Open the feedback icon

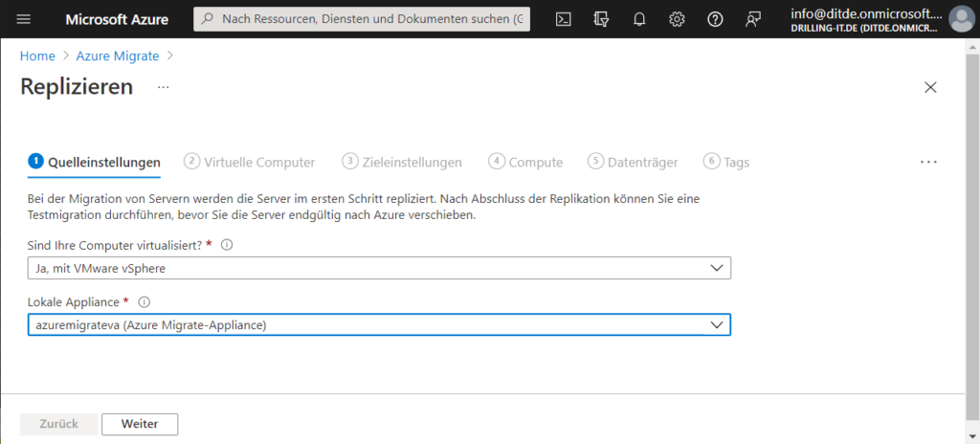coord(752,19)
